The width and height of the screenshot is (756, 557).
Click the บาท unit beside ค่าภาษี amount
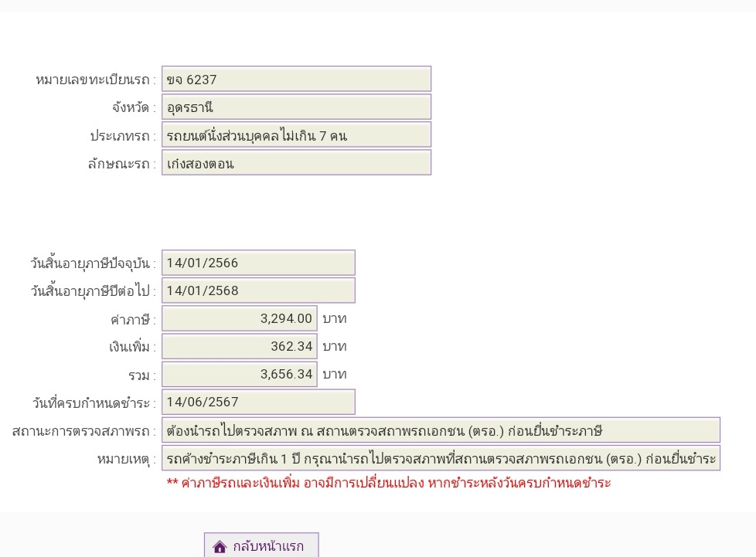[335, 318]
